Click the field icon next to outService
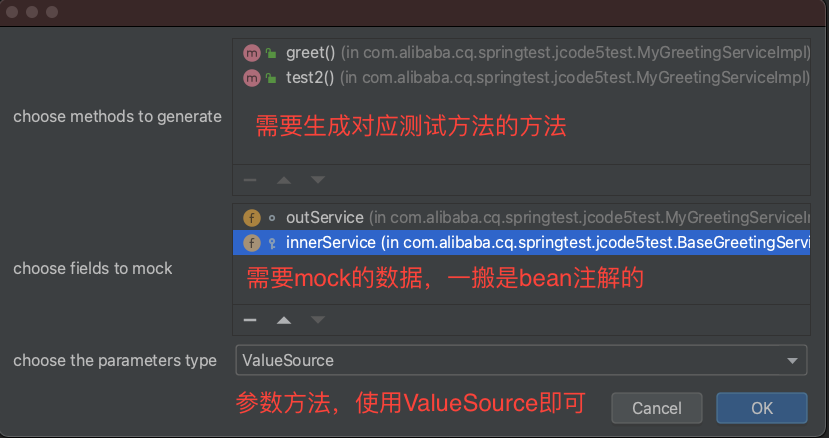The width and height of the screenshot is (829, 438). coord(251,217)
